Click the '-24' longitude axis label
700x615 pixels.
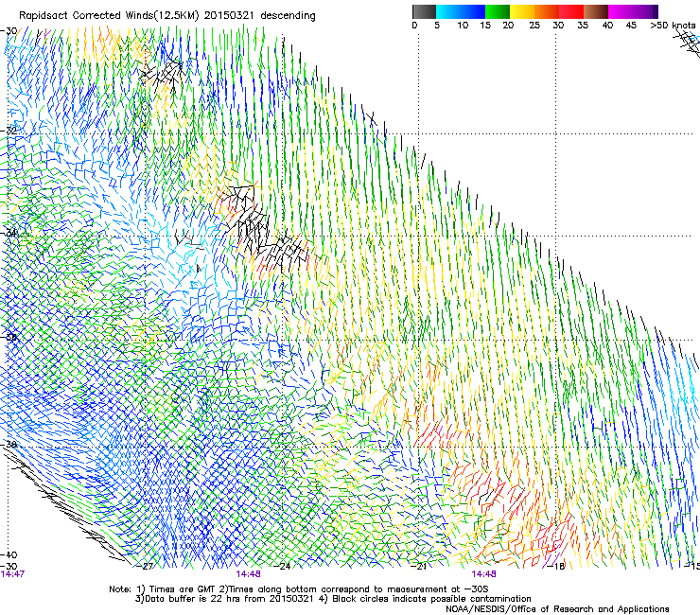coord(283,567)
